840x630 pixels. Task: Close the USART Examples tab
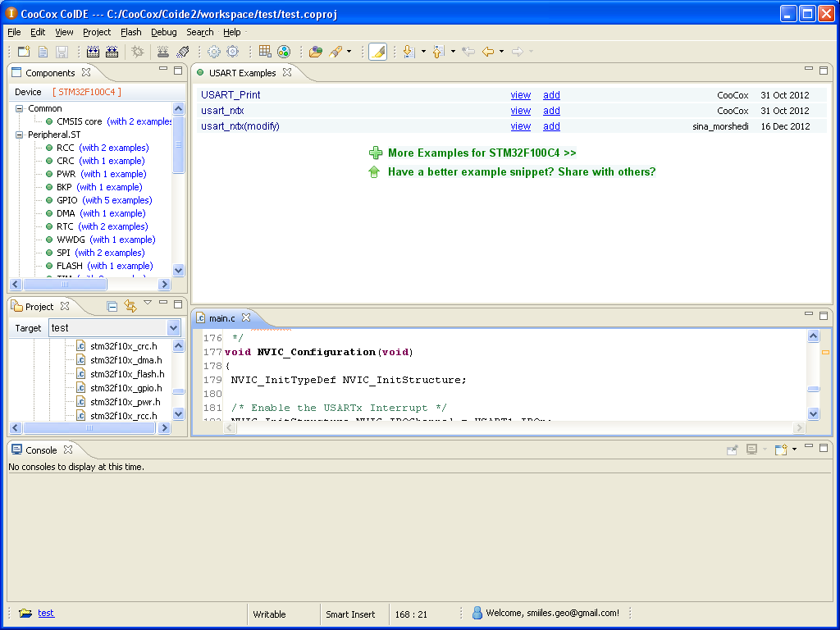click(x=287, y=72)
